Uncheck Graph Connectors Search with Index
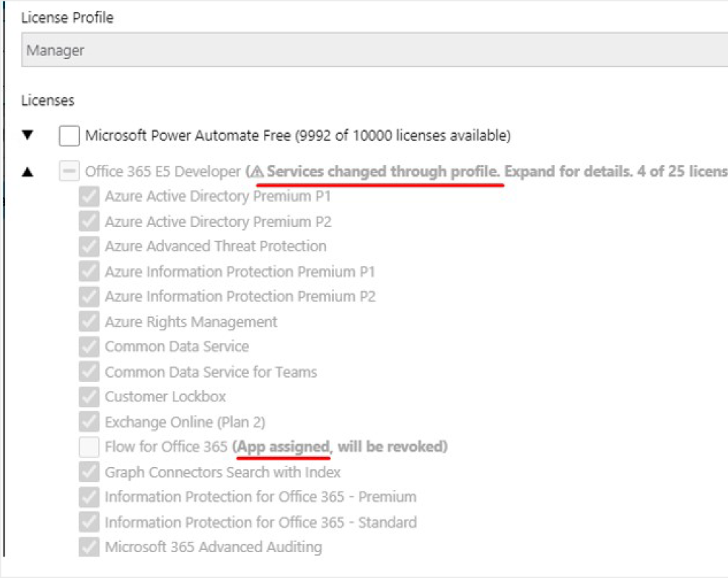728x578 pixels. [89, 472]
